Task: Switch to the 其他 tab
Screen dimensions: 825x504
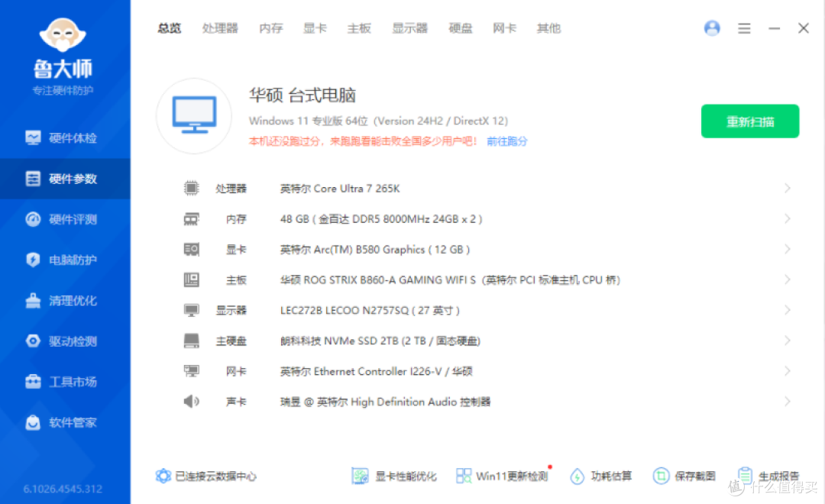Action: (548, 28)
